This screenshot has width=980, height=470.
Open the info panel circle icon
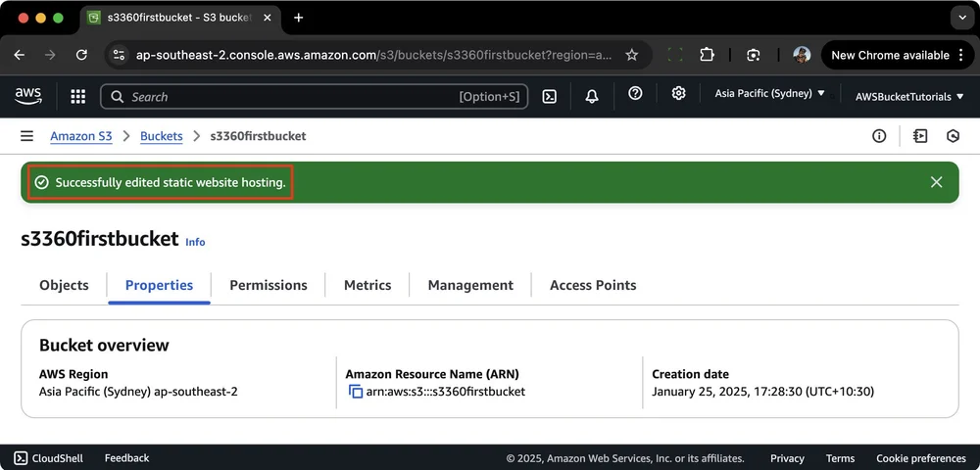point(879,135)
